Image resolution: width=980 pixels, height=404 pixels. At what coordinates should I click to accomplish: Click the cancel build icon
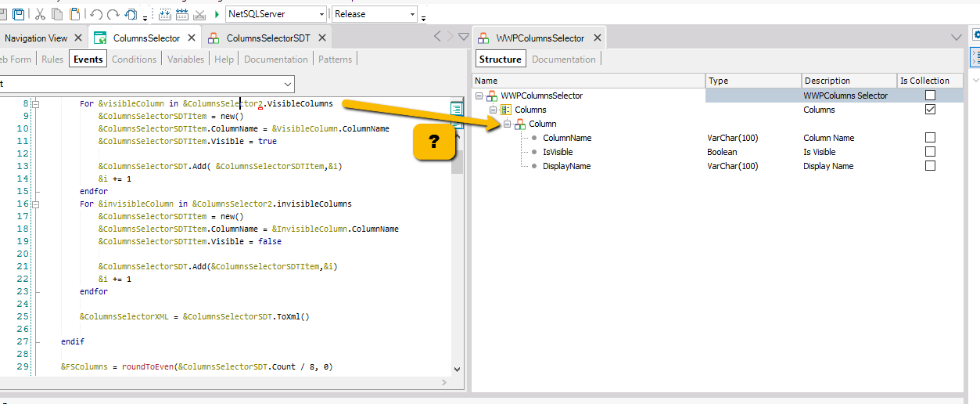click(199, 14)
